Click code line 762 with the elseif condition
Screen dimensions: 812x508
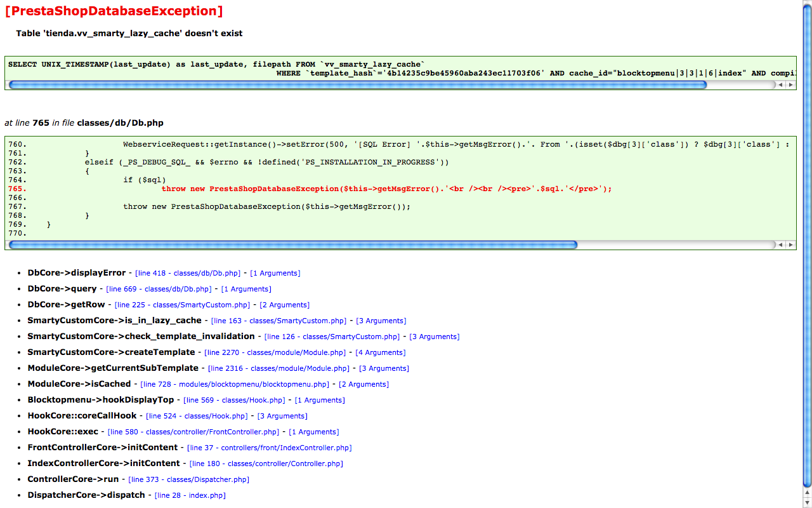pos(267,162)
